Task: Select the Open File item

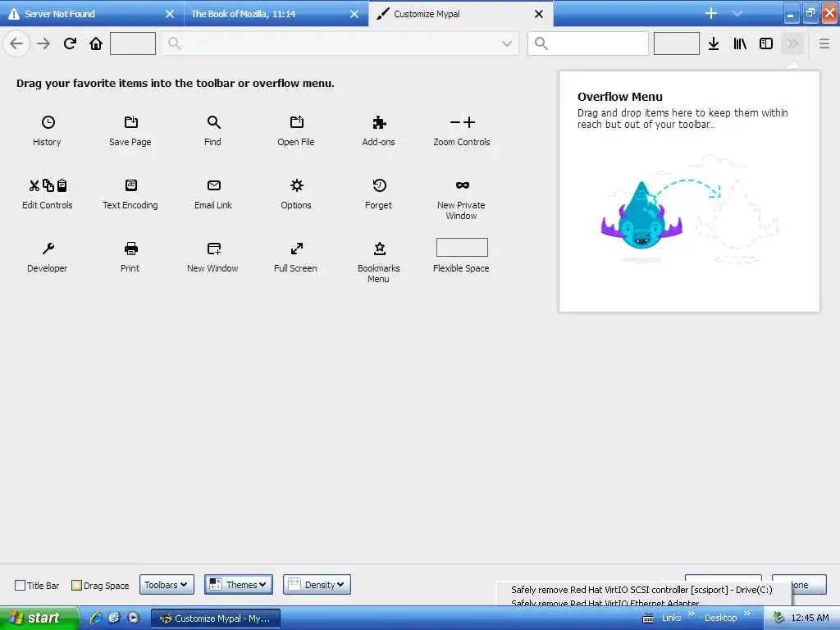Action: point(295,130)
